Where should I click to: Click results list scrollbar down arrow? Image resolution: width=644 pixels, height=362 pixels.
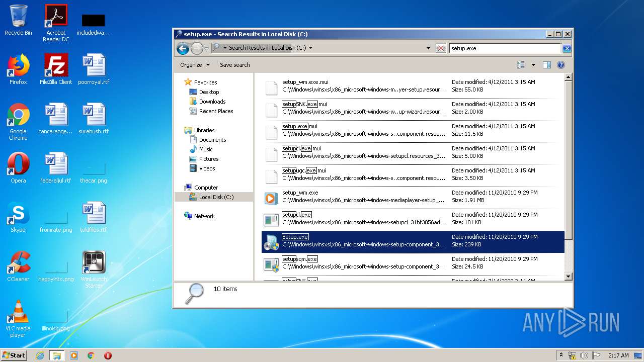569,277
